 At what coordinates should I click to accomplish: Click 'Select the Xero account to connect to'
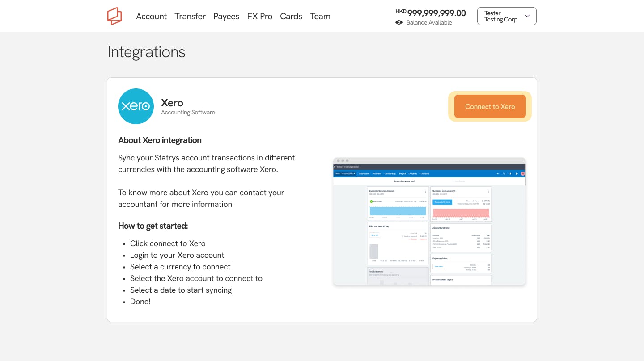tap(196, 278)
